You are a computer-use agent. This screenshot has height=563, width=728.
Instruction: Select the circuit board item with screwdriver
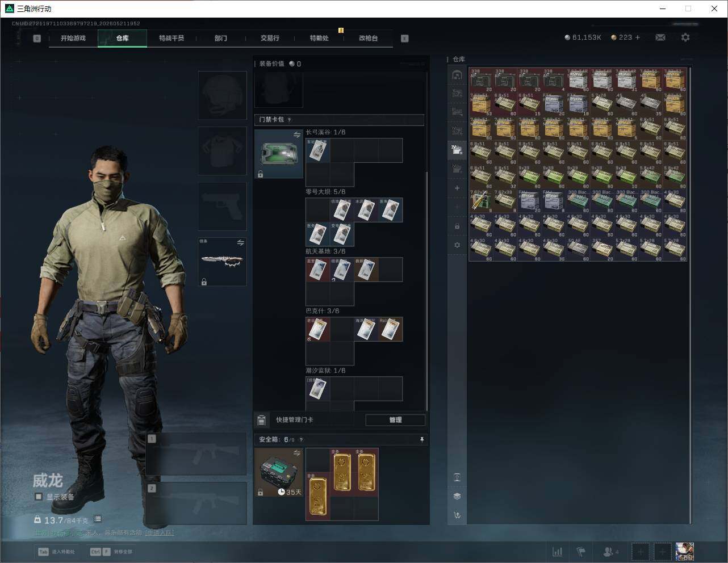480,201
